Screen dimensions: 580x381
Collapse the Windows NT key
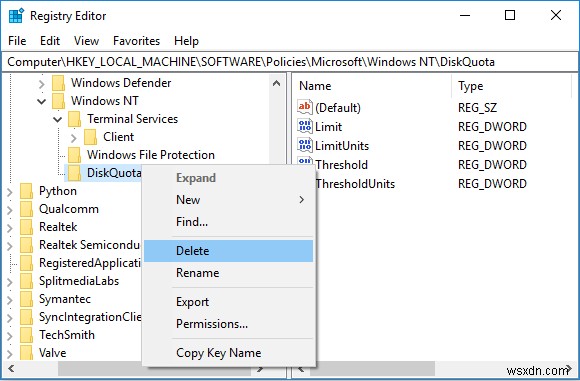click(x=42, y=101)
